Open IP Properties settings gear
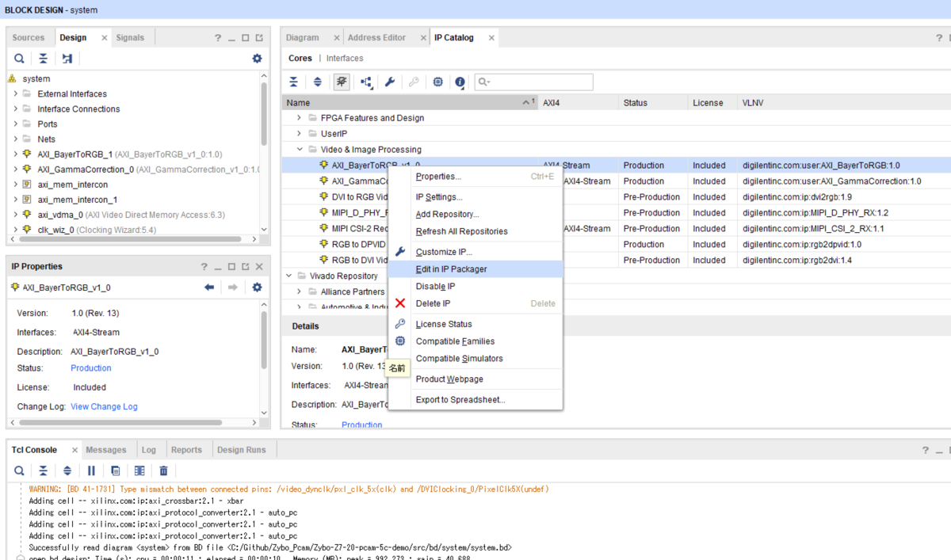Viewport: 951px width, 560px height. click(257, 288)
